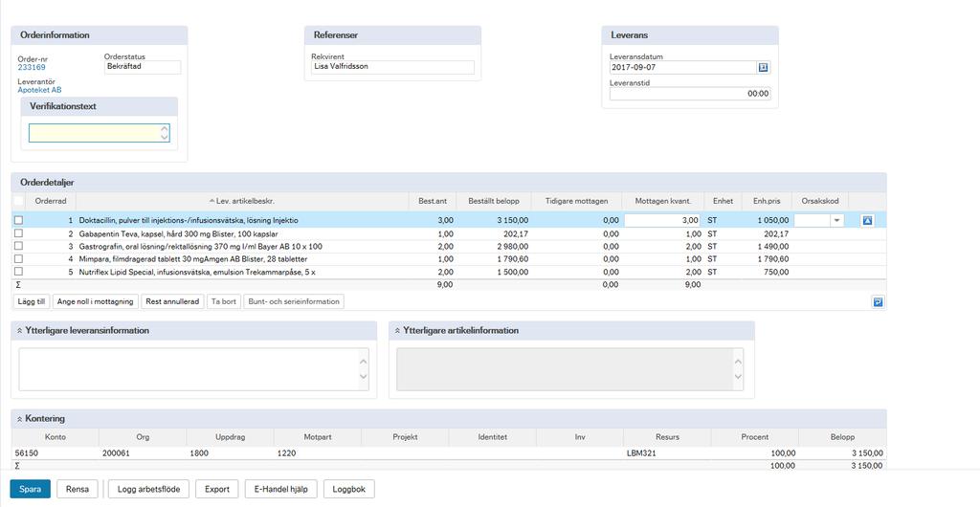980x507 pixels.
Task: Select the Gastrografin oral lösning description cell
Action: [x=242, y=246]
